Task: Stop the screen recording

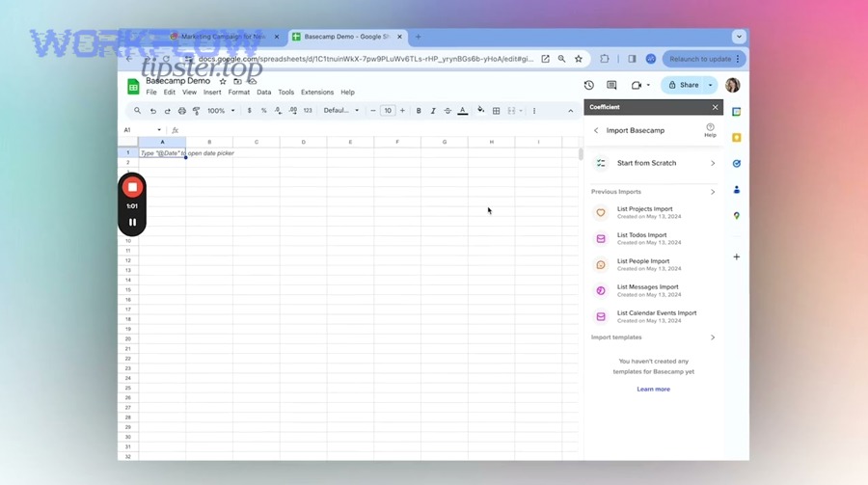Action: click(x=132, y=187)
